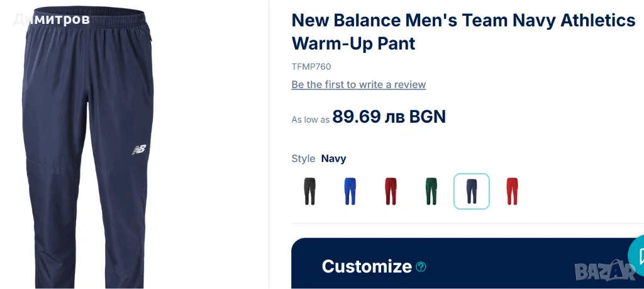This screenshot has width=644, height=289.
Task: Click the main navy pants product image
Action: tap(88, 147)
